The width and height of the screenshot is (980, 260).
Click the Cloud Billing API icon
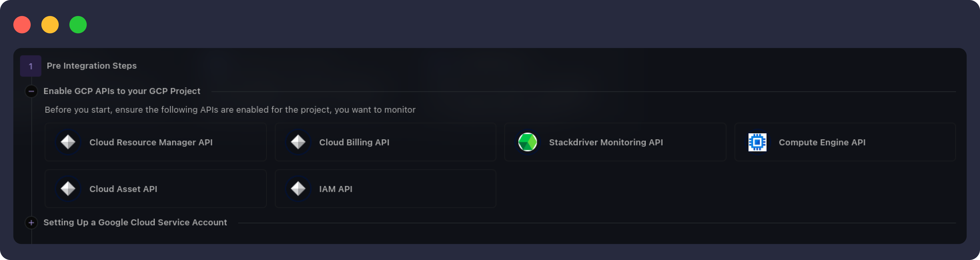point(298,142)
